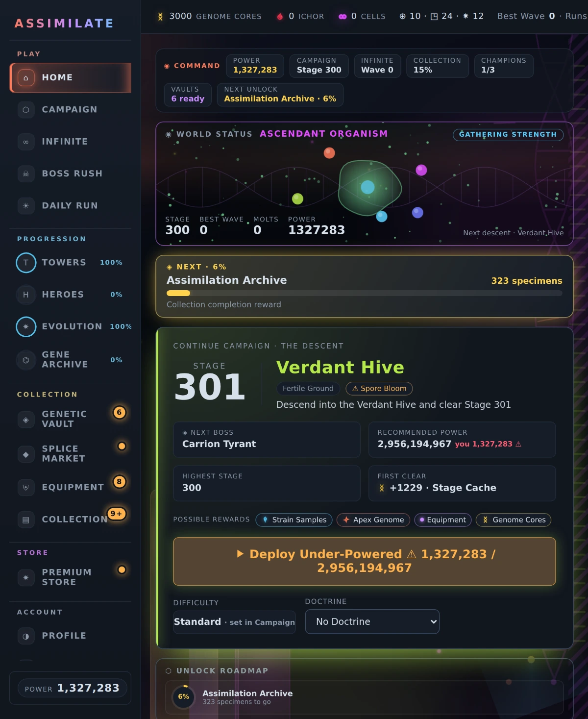The height and width of the screenshot is (719, 588).
Task: Click the Collection 9+ notification badge
Action: (117, 514)
